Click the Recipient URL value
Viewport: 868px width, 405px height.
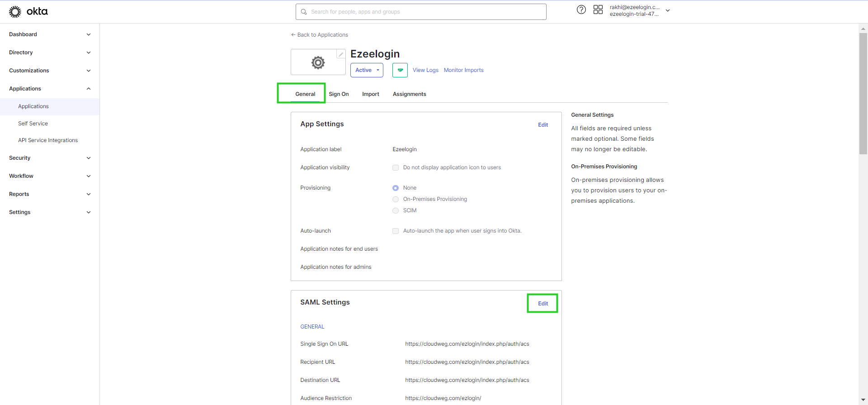467,362
